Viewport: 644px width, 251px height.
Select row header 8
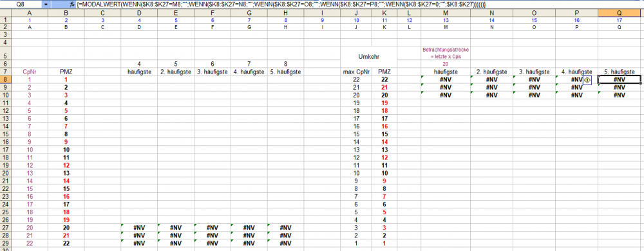(5, 79)
